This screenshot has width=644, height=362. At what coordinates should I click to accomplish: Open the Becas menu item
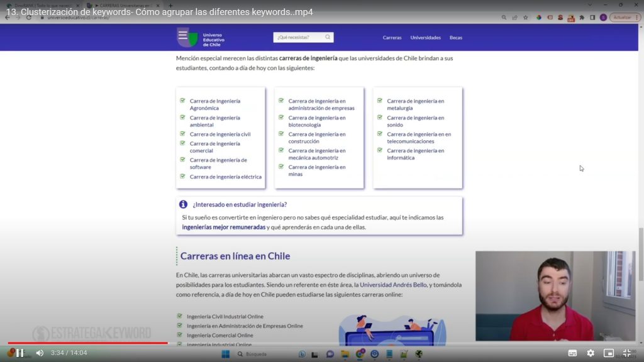coord(456,37)
